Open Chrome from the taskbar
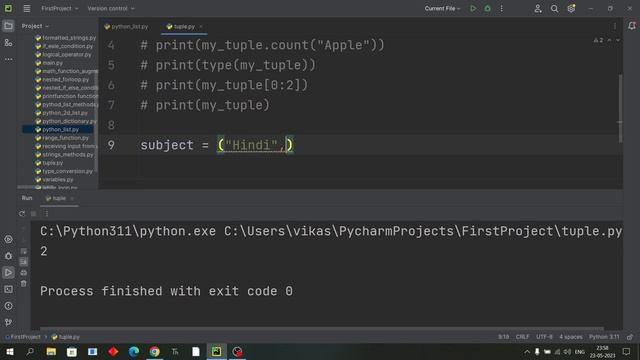640x360 pixels. [155, 351]
